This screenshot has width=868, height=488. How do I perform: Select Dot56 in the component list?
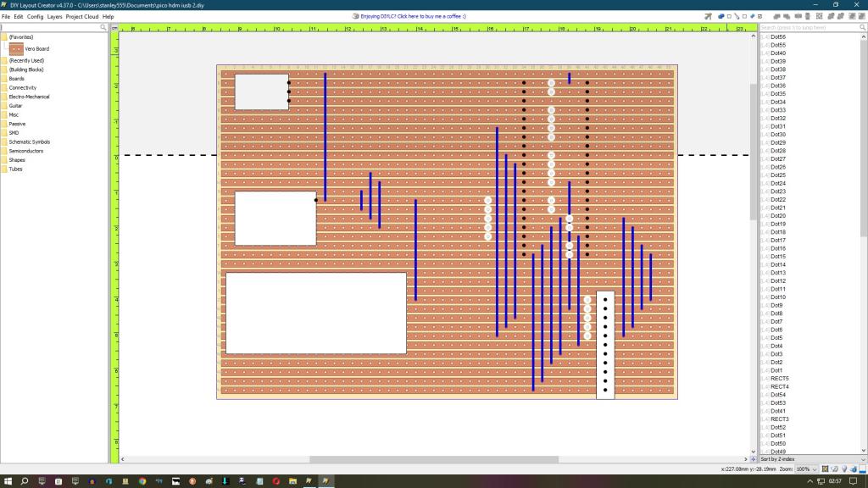777,37
